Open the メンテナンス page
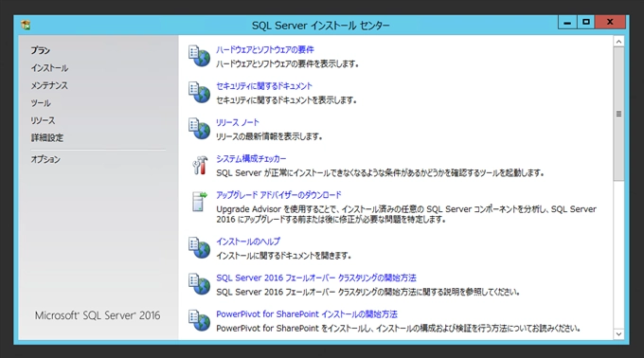The image size is (644, 358). [x=49, y=85]
